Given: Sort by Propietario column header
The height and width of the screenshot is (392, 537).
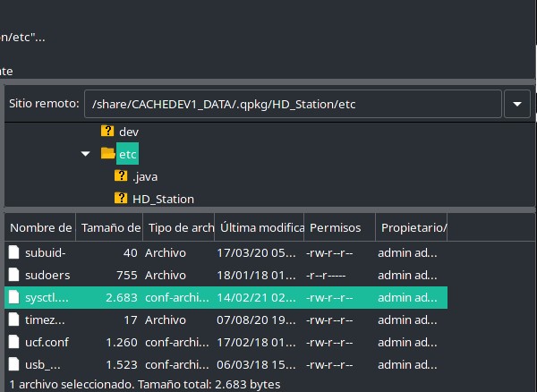Looking at the screenshot, I should 412,228.
